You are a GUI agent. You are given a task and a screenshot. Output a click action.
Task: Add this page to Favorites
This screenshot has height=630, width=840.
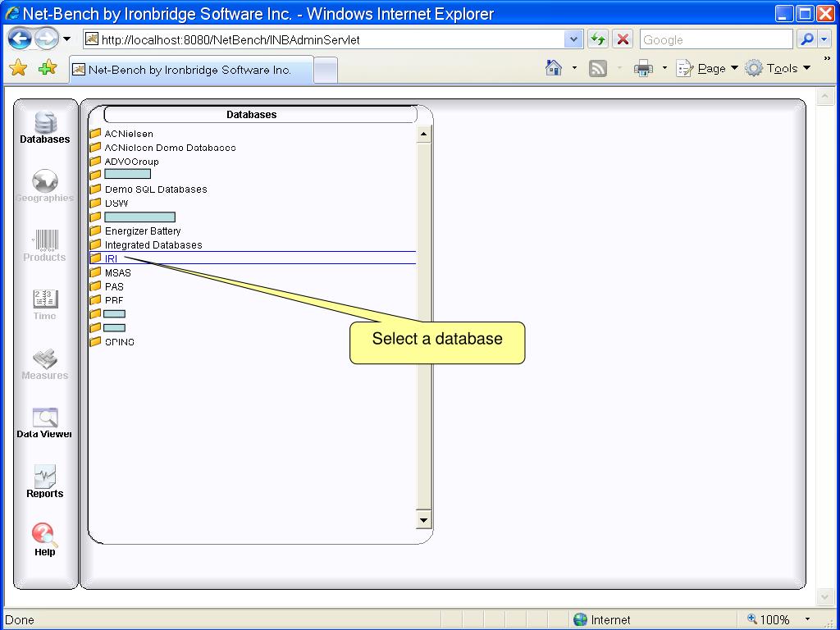48,68
